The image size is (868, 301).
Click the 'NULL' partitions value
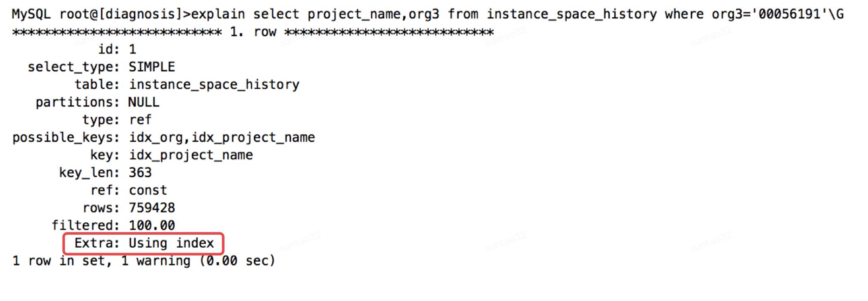pos(144,102)
